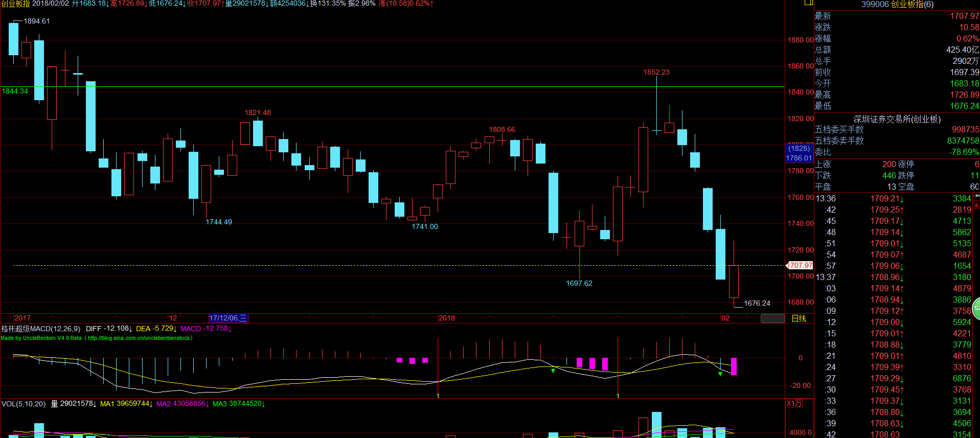Select the 17/12/06,三 date marker on the time axis

pyautogui.click(x=229, y=318)
